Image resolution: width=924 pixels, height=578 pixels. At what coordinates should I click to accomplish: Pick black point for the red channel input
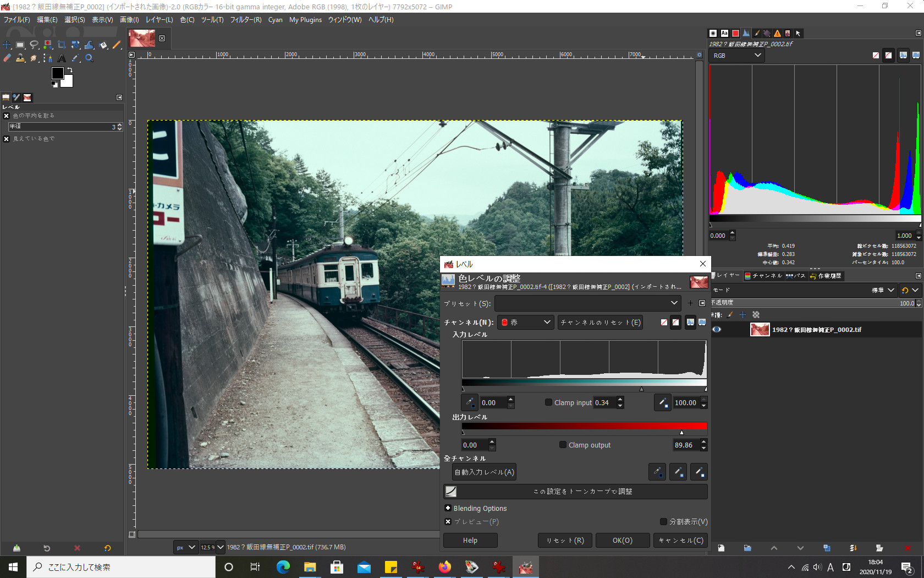tap(470, 402)
